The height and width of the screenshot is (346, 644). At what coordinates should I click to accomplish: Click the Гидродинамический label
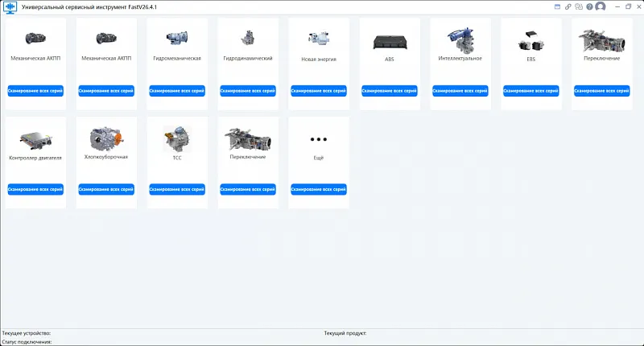click(248, 58)
